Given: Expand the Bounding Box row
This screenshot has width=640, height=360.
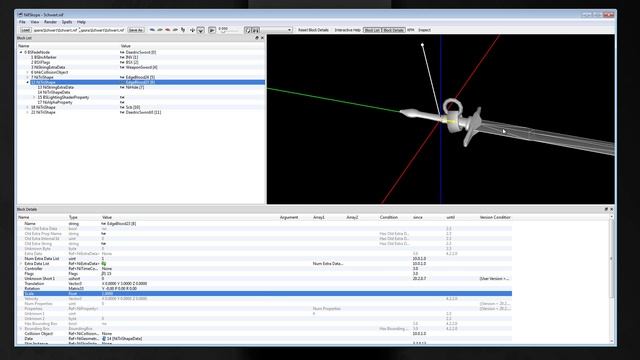Looking at the screenshot, I should coord(21,329).
